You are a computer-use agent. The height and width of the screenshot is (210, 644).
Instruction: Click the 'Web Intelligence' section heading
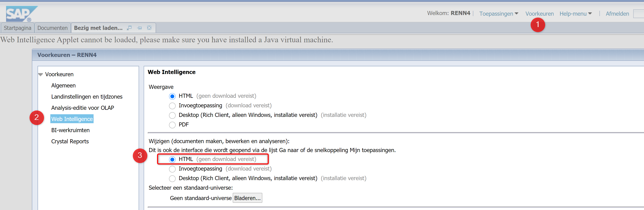(172, 72)
